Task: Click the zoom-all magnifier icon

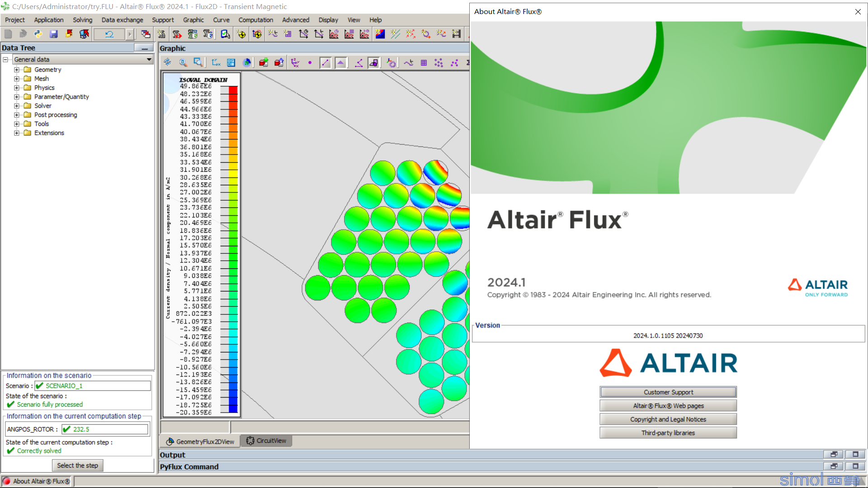Action: pyautogui.click(x=183, y=63)
